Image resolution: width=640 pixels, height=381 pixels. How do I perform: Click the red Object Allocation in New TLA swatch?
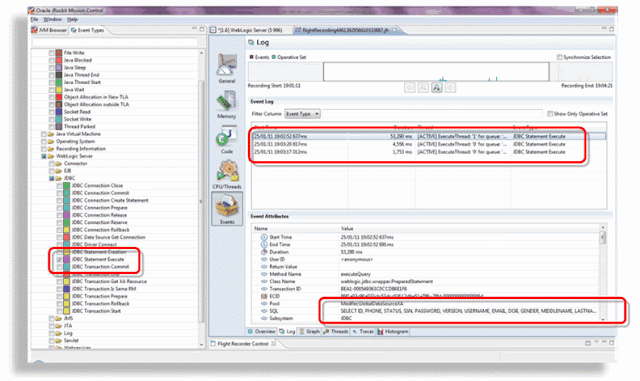(x=59, y=97)
